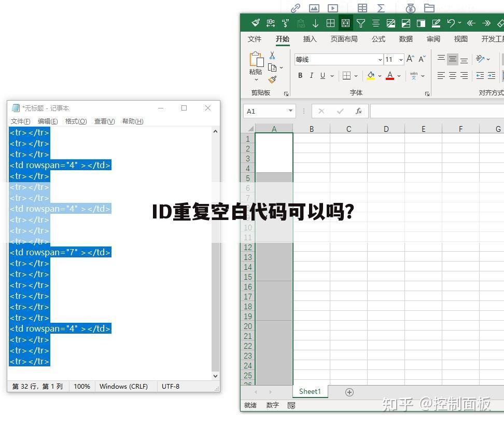Click the macro record status bar icon
504x425 pixels.
coord(291,405)
